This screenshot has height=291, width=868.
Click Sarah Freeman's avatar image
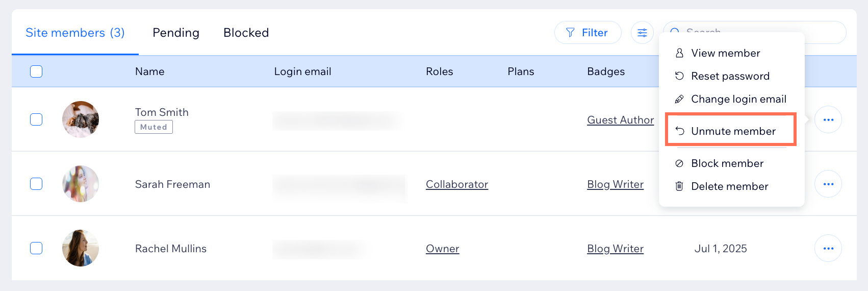point(81,184)
